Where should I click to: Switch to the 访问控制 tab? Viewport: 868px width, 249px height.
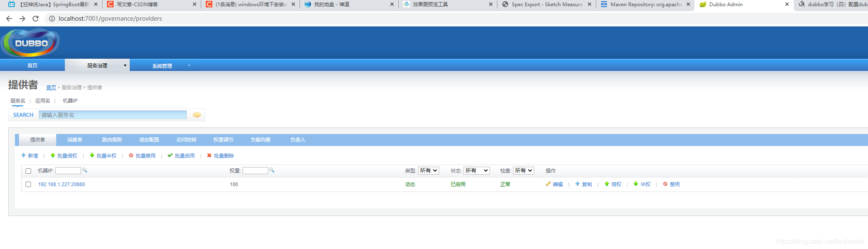coord(186,140)
